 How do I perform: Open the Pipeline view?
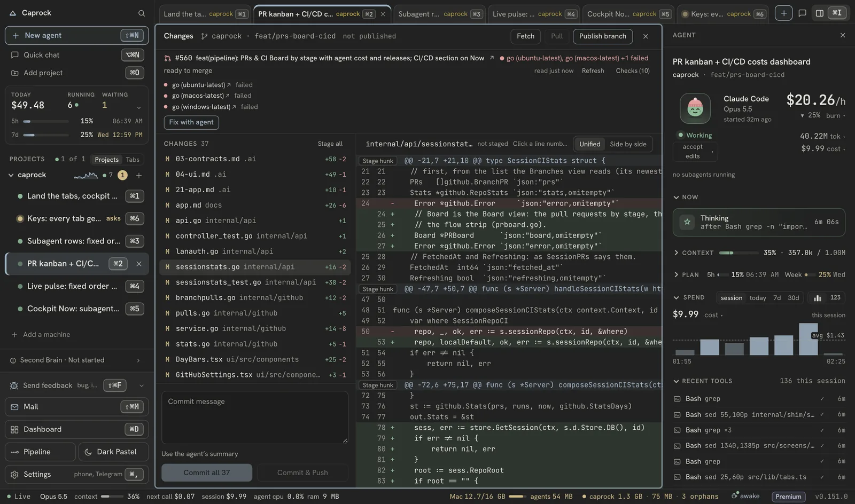(x=41, y=452)
